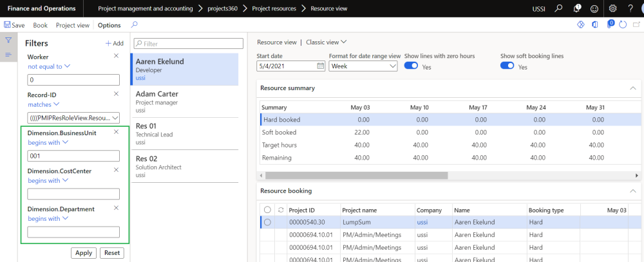Expand the 'not equal to' operator dropdown

click(x=49, y=66)
